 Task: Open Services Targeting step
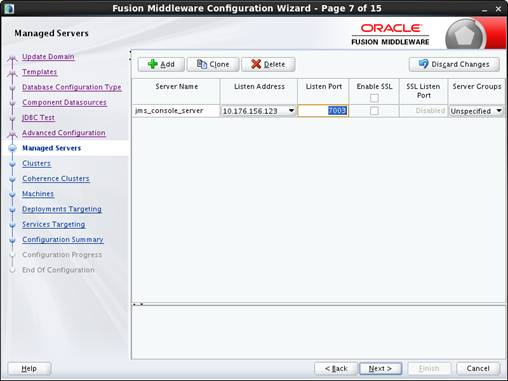coord(53,224)
